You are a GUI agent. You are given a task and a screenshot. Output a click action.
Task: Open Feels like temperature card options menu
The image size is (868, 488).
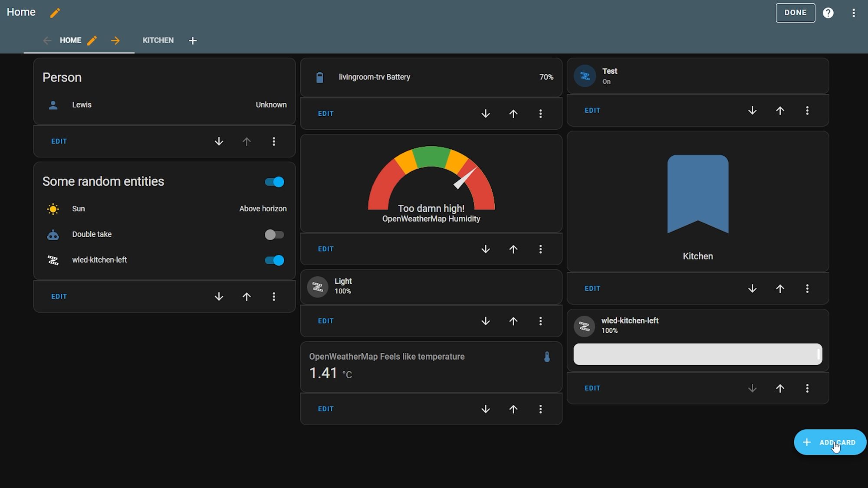(541, 409)
